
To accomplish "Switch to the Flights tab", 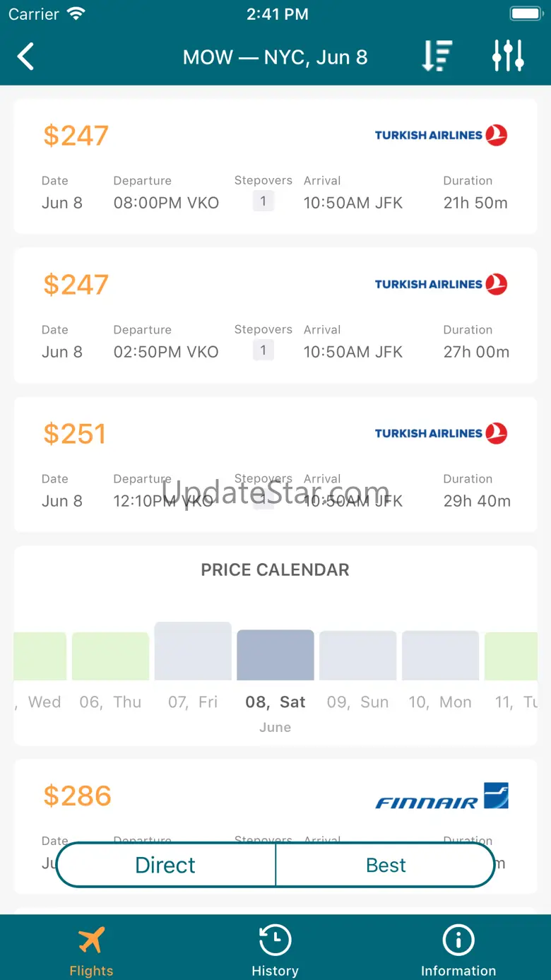I will pyautogui.click(x=91, y=950).
